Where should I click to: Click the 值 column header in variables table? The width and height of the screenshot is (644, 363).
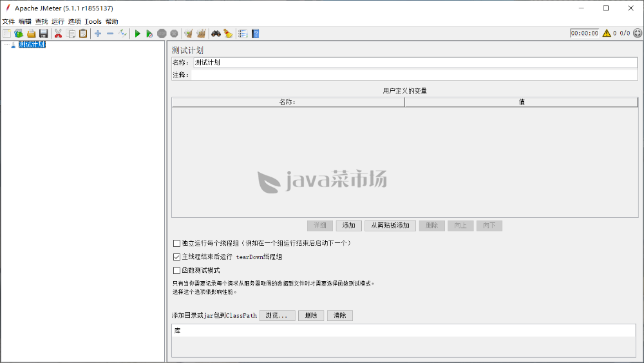(521, 102)
